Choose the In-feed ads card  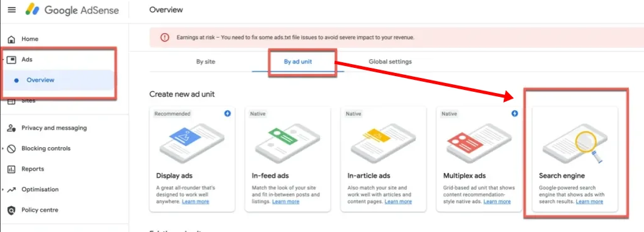[287, 159]
